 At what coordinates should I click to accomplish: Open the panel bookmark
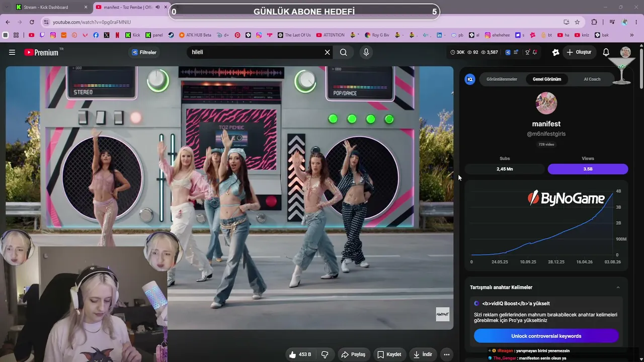154,35
